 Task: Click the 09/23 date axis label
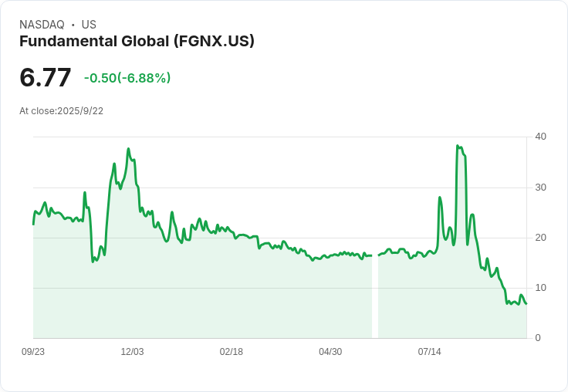click(33, 352)
